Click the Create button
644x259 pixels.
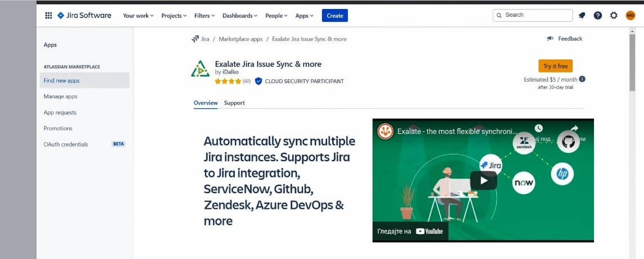(335, 16)
